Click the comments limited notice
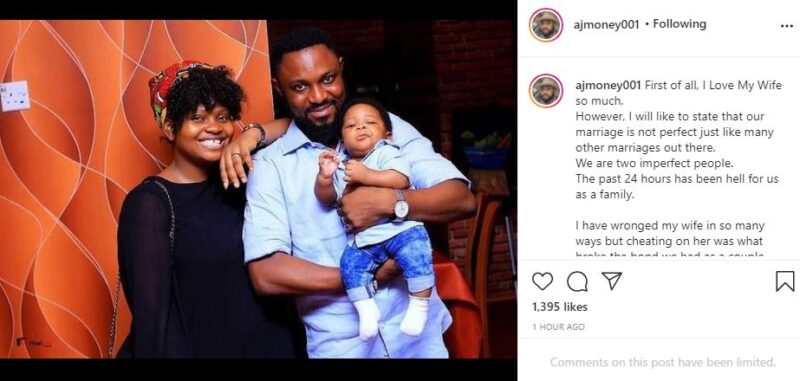Viewport: 800px width, 381px height. [x=663, y=362]
